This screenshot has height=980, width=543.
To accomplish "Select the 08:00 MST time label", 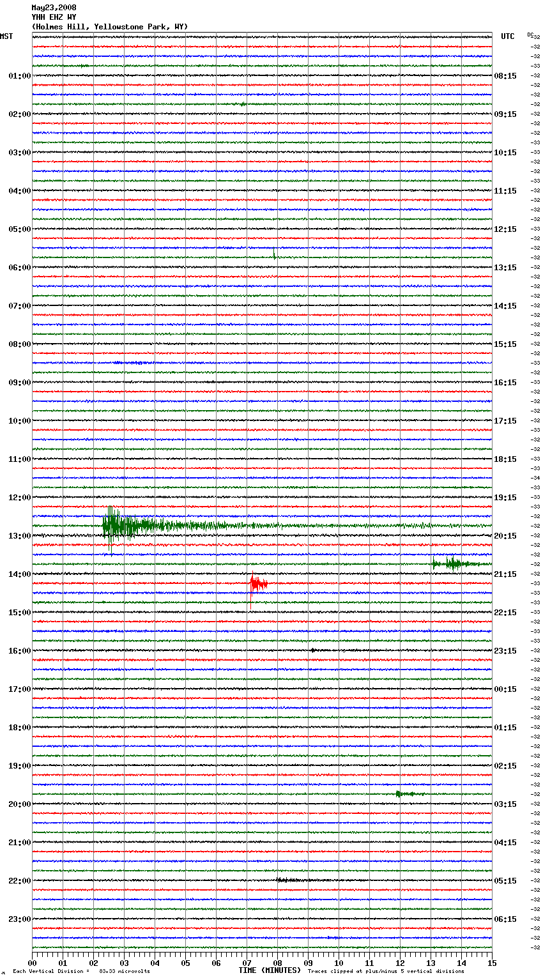I will point(20,344).
